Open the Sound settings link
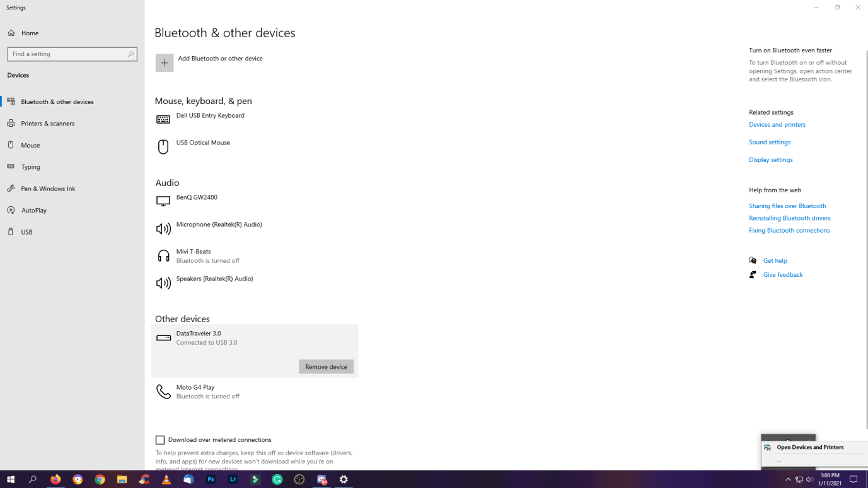The height and width of the screenshot is (488, 868). [x=770, y=142]
